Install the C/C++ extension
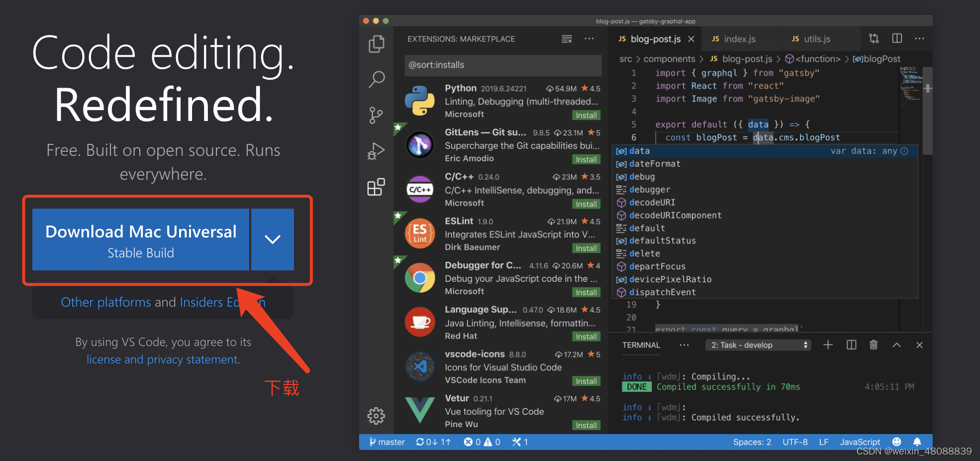Viewport: 980px width, 461px height. coord(587,204)
